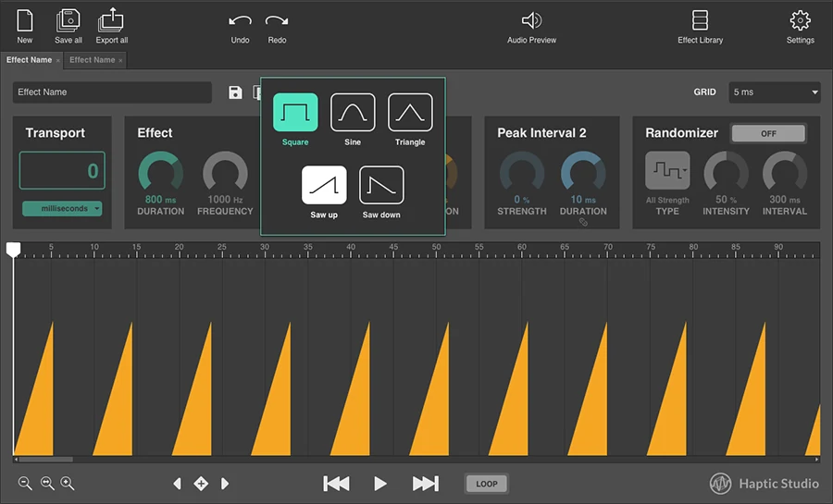Close the second Effect Name tab

120,60
